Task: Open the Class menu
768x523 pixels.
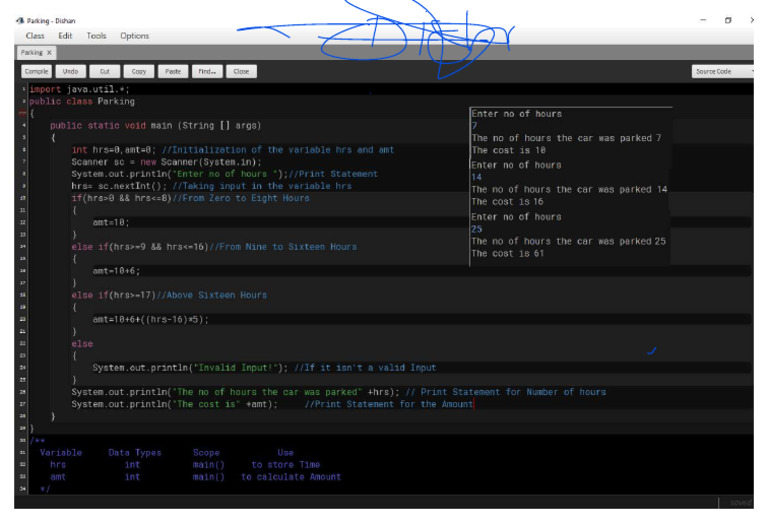Action: pyautogui.click(x=35, y=36)
